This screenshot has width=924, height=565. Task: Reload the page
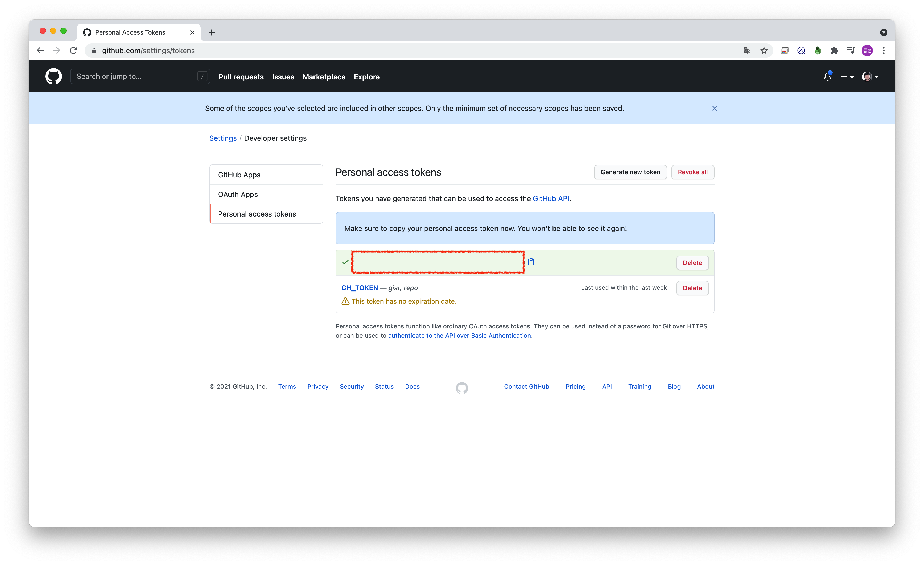[x=73, y=51]
